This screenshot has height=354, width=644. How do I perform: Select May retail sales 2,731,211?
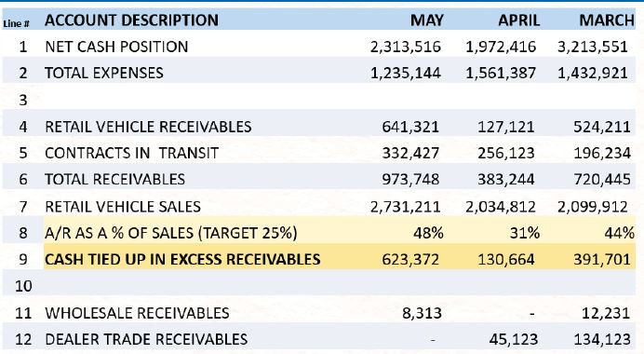coord(406,207)
